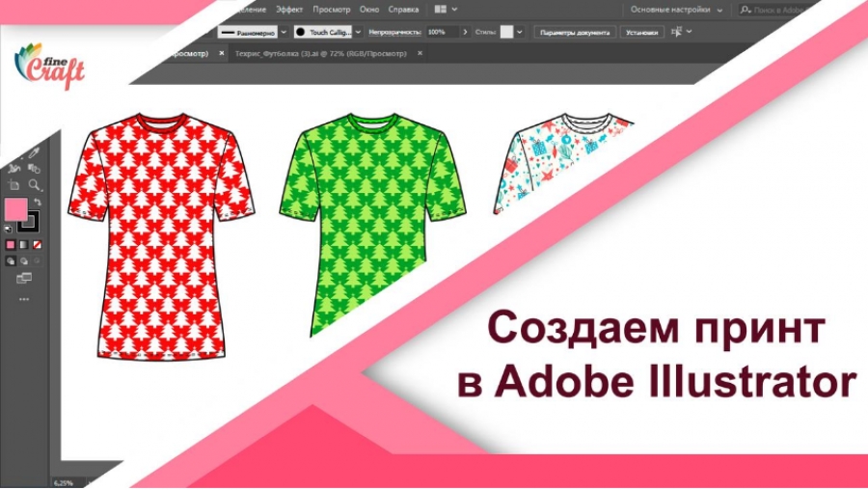Select the Artboard tool
The height and width of the screenshot is (490, 868).
pos(14,185)
